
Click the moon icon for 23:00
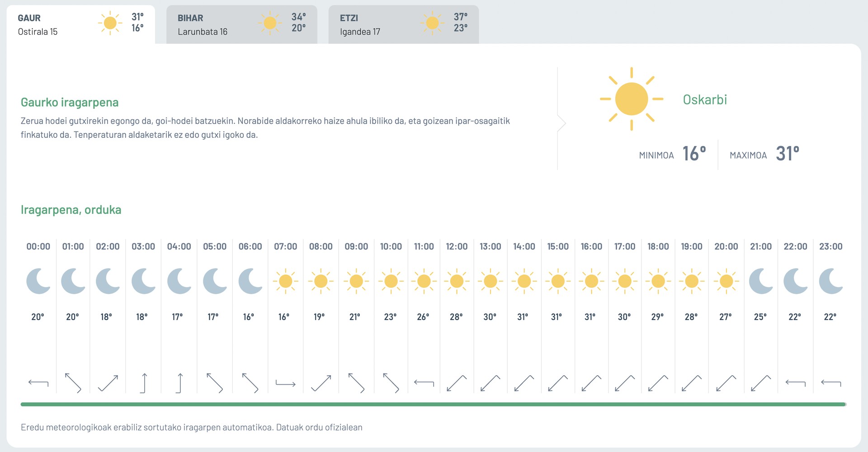(x=831, y=281)
